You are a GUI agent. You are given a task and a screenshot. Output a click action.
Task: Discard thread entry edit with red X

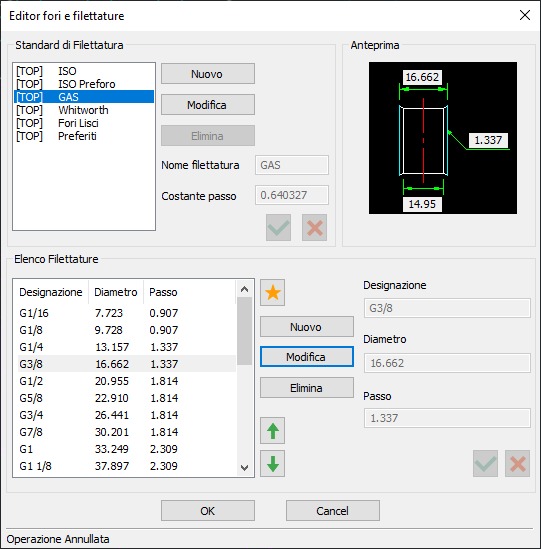(518, 464)
